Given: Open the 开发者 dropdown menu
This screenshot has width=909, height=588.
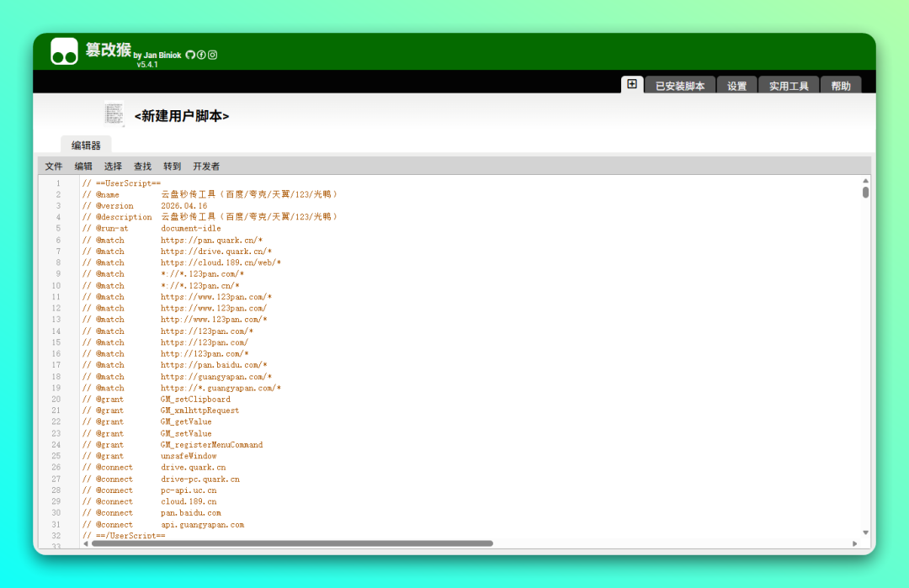Looking at the screenshot, I should coord(206,166).
